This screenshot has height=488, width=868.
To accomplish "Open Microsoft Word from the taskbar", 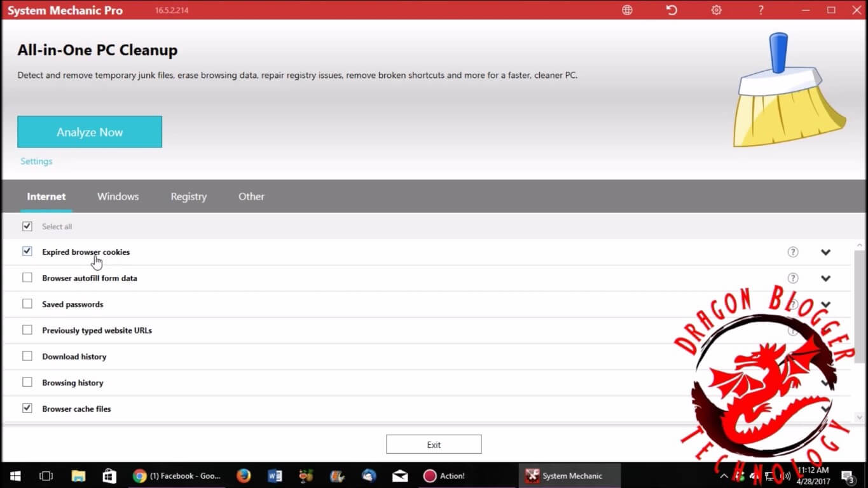I will [275, 476].
